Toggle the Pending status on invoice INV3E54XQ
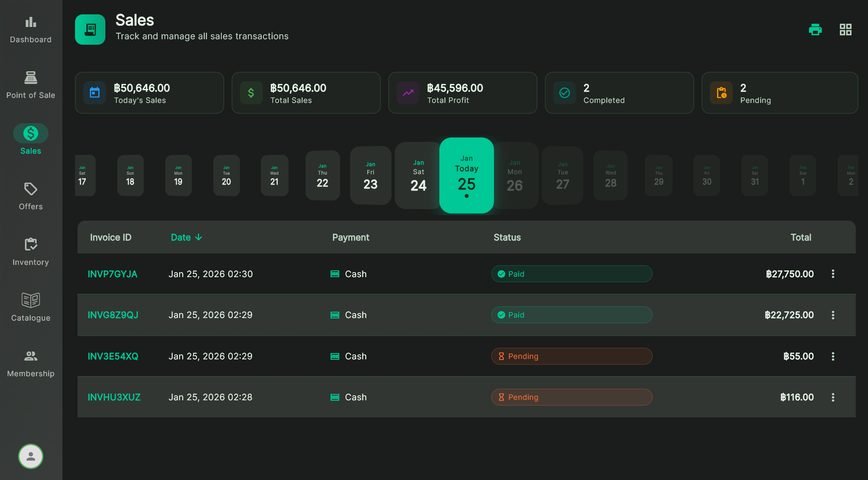868x480 pixels. coord(571,356)
